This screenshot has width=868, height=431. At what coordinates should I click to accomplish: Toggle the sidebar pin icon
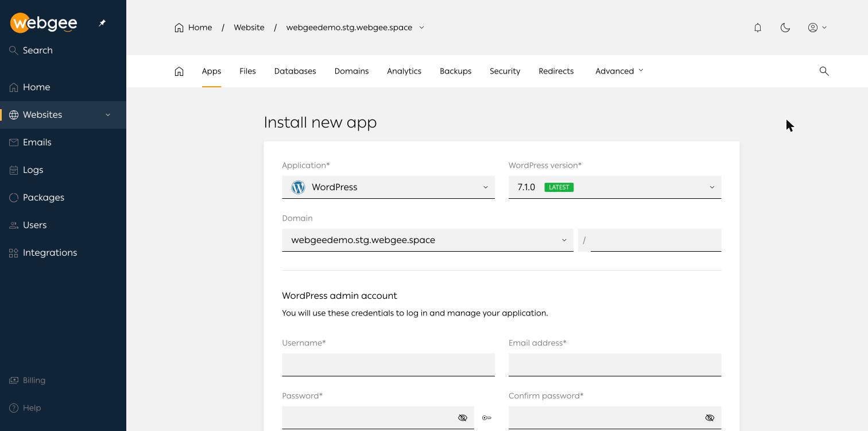point(102,23)
